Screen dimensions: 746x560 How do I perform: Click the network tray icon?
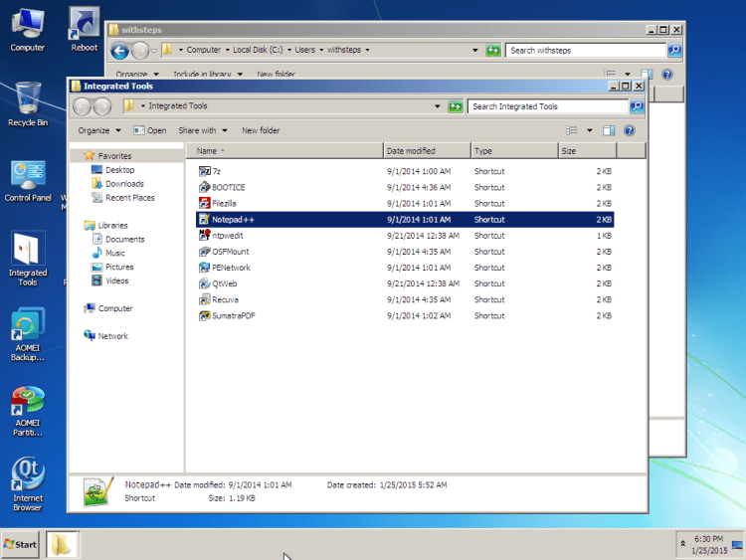click(x=737, y=544)
